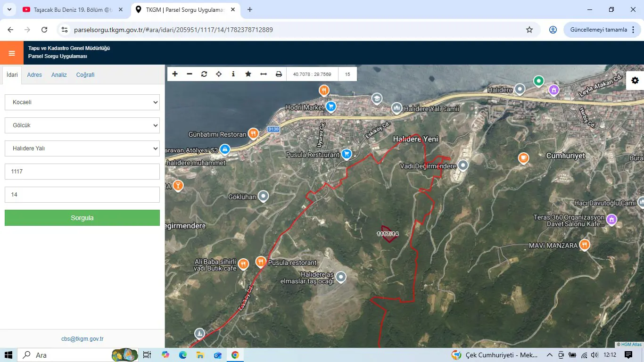Click the browser address bar URL

(x=173, y=30)
